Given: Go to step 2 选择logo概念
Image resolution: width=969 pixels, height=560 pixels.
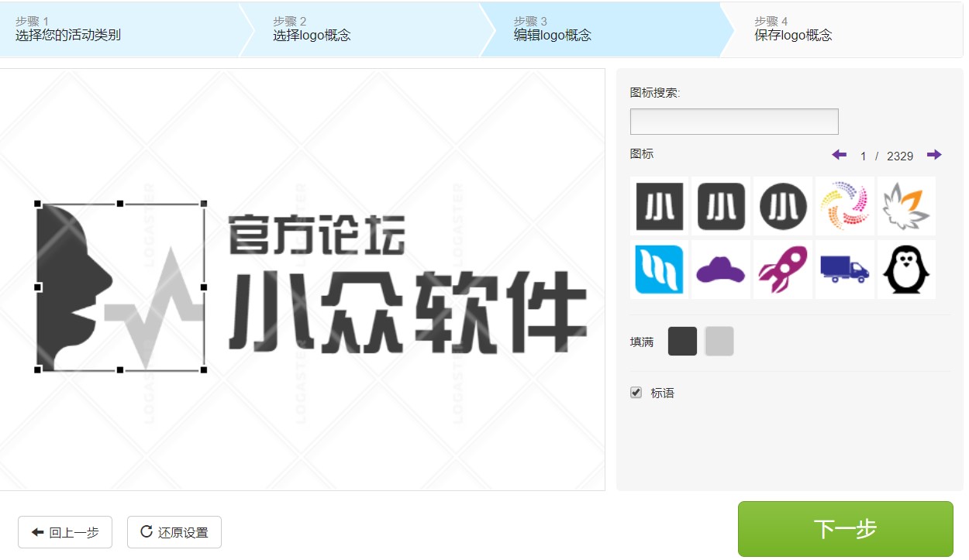Looking at the screenshot, I should tap(364, 29).
